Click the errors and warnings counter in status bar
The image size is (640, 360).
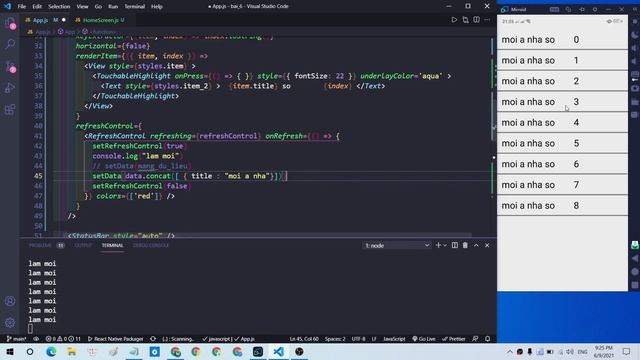[63, 339]
